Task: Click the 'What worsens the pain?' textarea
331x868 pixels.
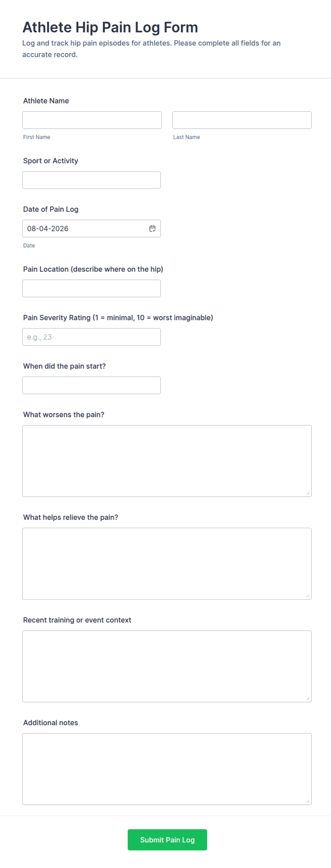Action: pos(167,461)
